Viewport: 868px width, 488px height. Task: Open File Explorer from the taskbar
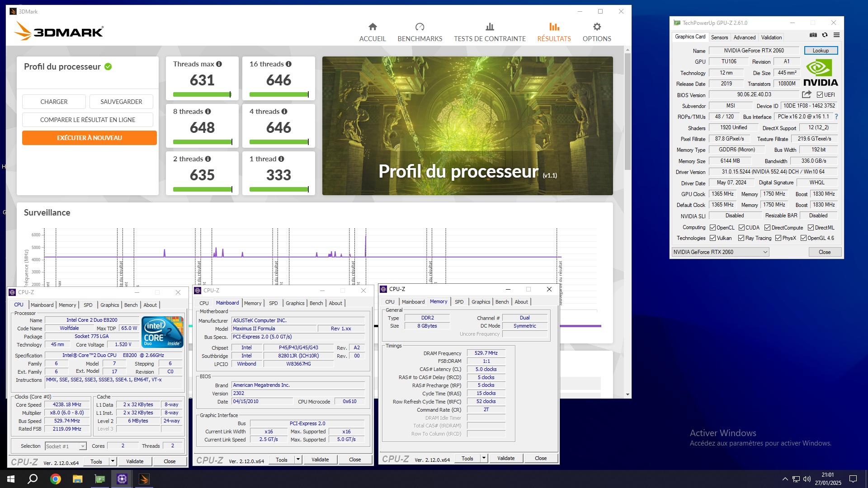(x=78, y=479)
